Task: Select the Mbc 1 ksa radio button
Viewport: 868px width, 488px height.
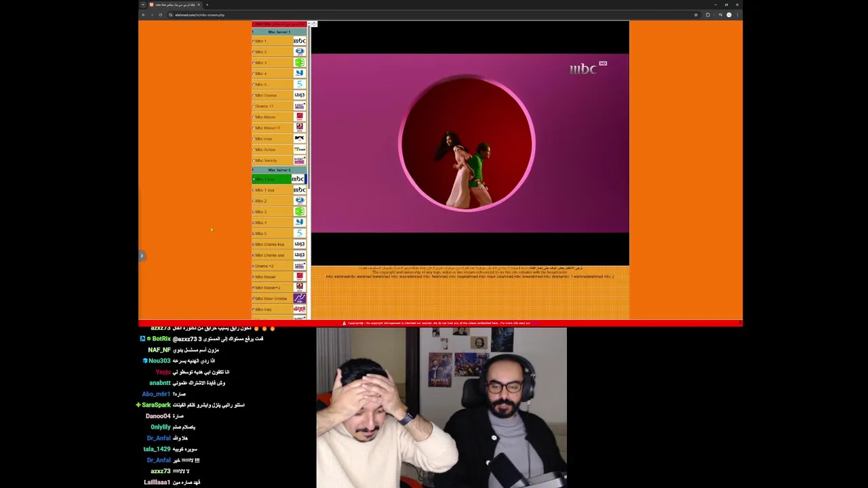Action: point(254,179)
